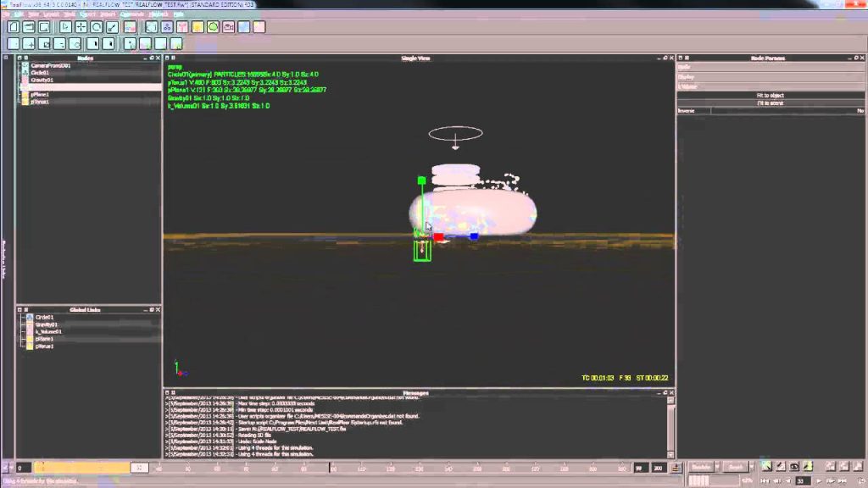The height and width of the screenshot is (488, 868).
Task: Click the eye preview icon near Reset
Action: 793,467
